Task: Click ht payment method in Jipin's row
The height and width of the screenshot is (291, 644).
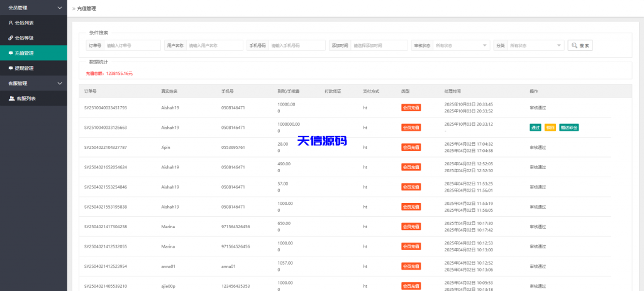Action: click(365, 147)
